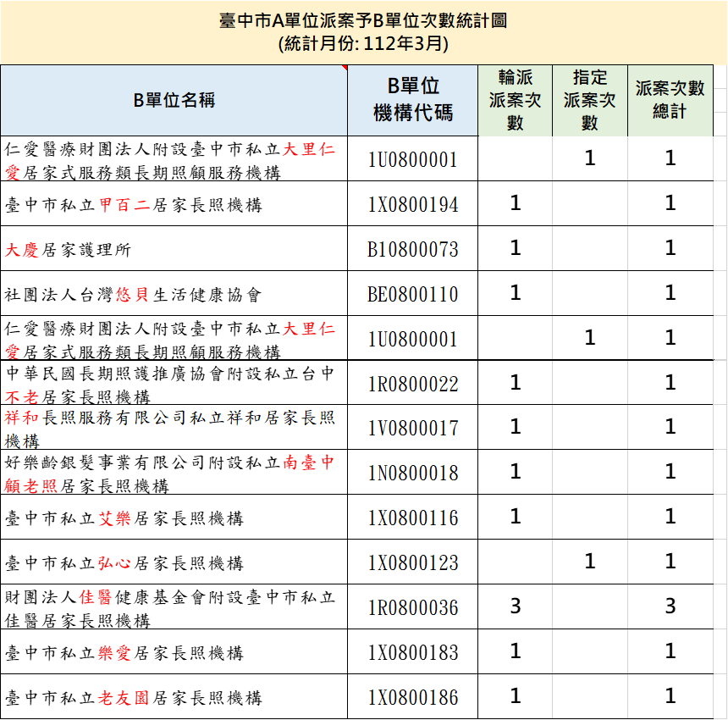Select code cell '1X0800183'
The width and height of the screenshot is (728, 720).
coord(413,652)
